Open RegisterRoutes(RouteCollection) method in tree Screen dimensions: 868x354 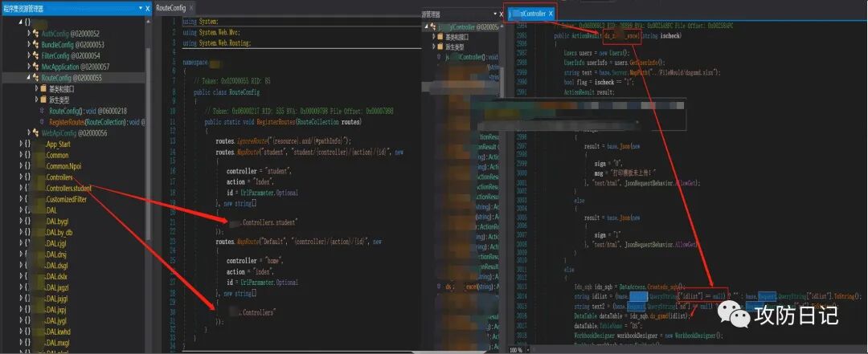97,122
